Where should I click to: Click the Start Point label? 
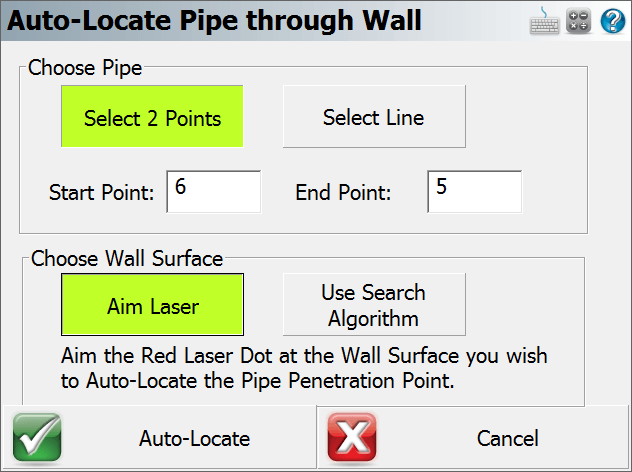click(102, 192)
